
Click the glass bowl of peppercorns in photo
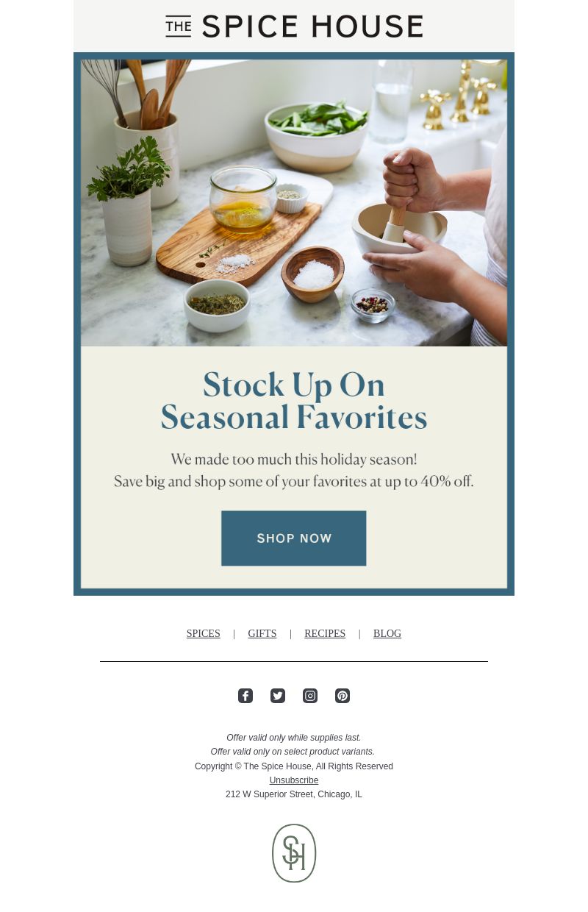coord(373,304)
